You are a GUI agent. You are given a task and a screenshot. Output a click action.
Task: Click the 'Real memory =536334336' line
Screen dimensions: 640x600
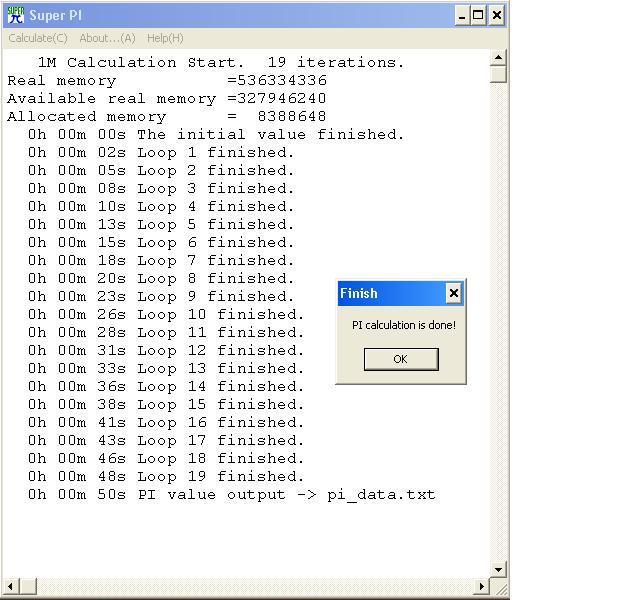(167, 80)
